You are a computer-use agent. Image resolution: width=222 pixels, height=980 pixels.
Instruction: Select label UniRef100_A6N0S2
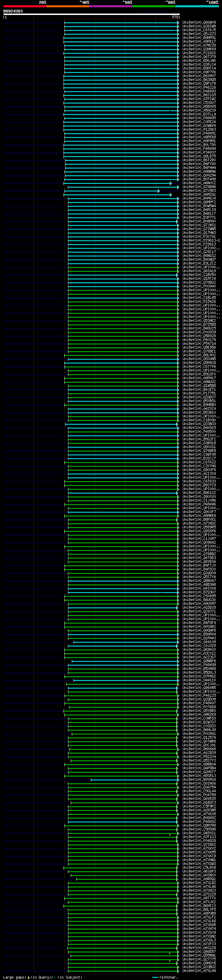click(x=199, y=183)
